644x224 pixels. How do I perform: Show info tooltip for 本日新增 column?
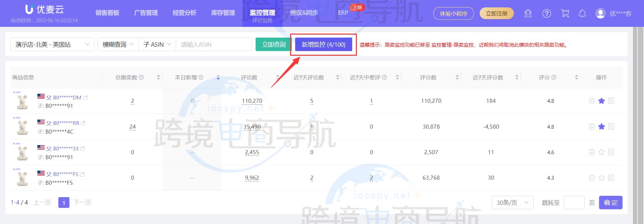[201, 77]
